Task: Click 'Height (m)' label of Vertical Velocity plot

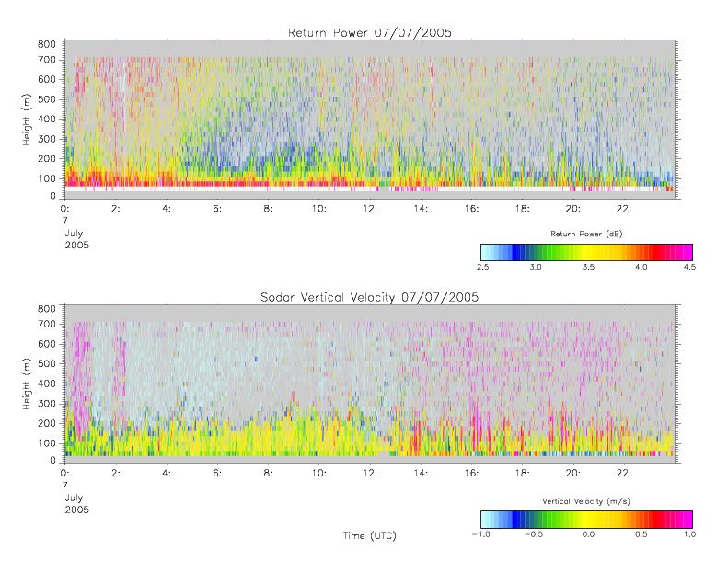Action: [26, 384]
